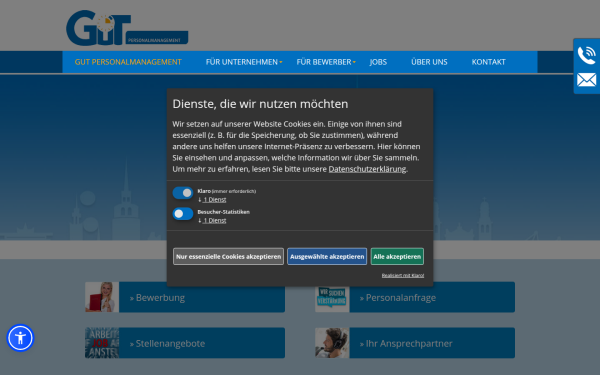Screen dimensions: 600x375
Task: Open the Über uns menu item
Action: pos(429,62)
